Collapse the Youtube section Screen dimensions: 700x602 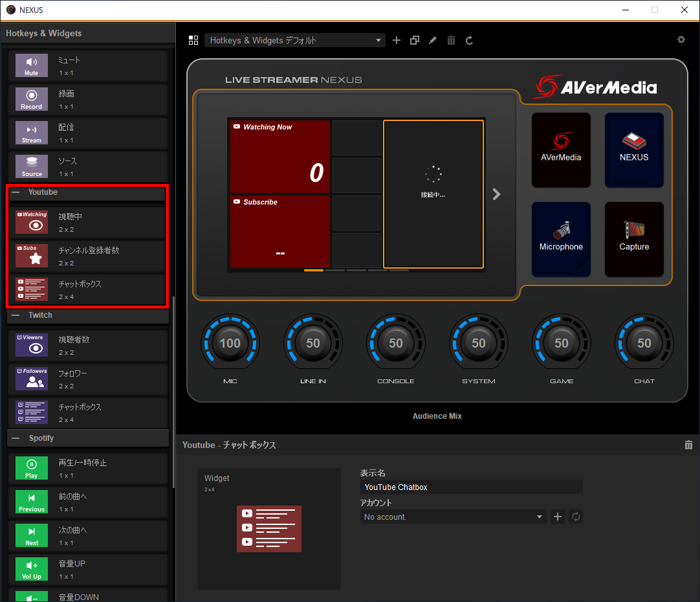16,192
